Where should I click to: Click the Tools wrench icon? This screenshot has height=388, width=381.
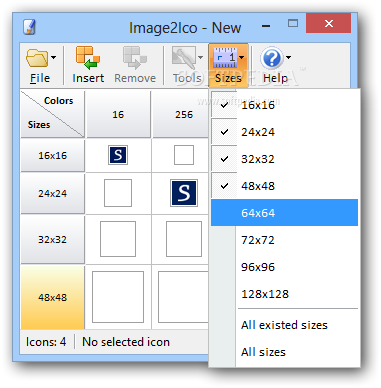[x=183, y=57]
